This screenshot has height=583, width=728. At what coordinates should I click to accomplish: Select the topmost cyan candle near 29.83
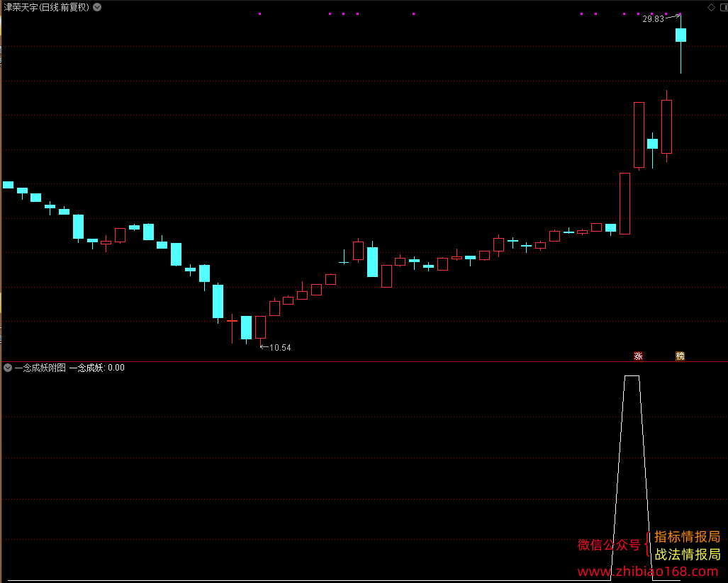point(681,35)
